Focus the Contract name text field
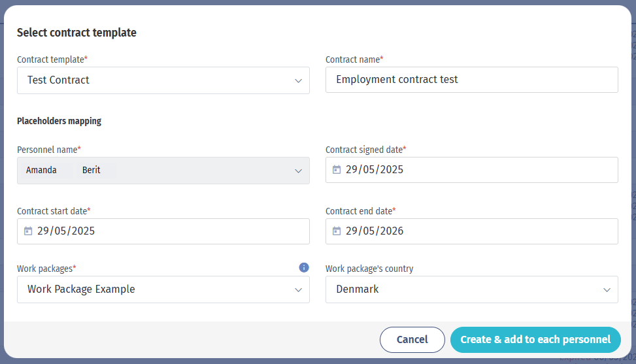The height and width of the screenshot is (364, 636). [472, 80]
